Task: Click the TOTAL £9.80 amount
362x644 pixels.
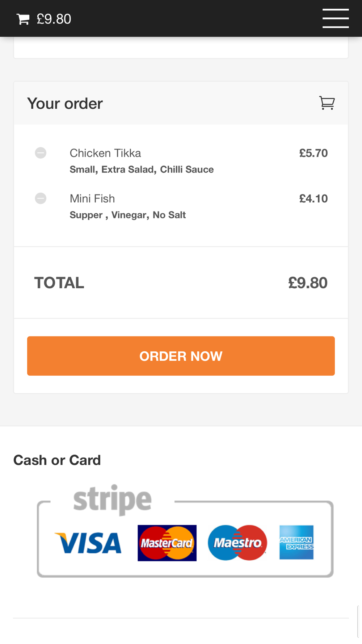Action: tap(308, 283)
